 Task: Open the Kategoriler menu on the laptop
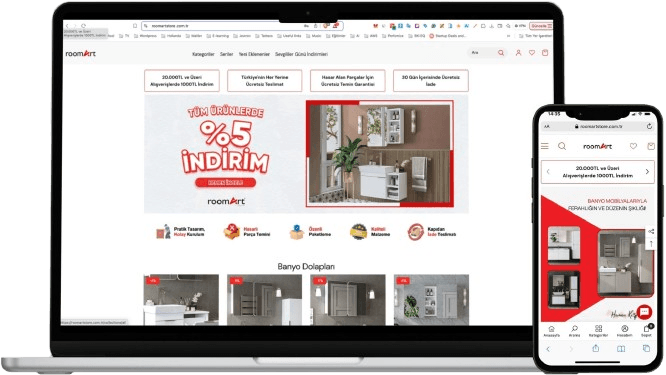[203, 54]
